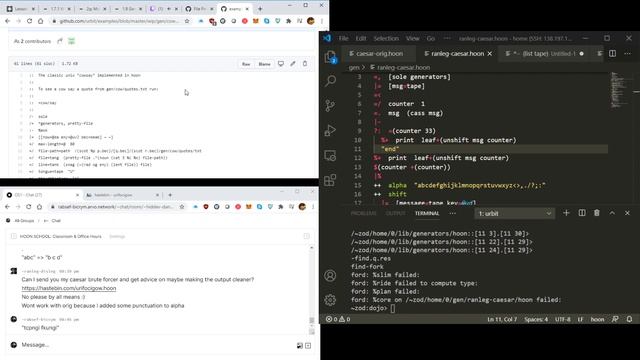640x360 pixels.
Task: Click the feedback icon in status bar
Action: 615,319
